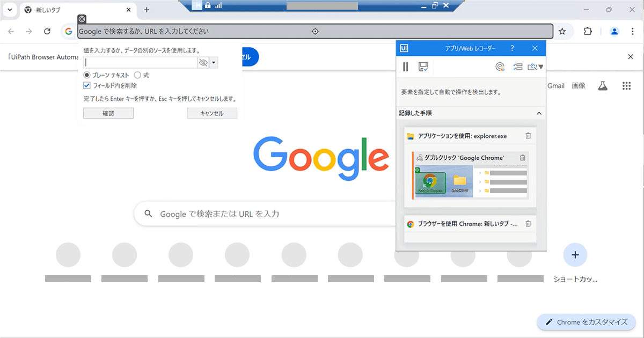The height and width of the screenshot is (338, 644).
Task: Delete the 'アプリケーションを使用: explorer.exe' step
Action: coord(528,136)
